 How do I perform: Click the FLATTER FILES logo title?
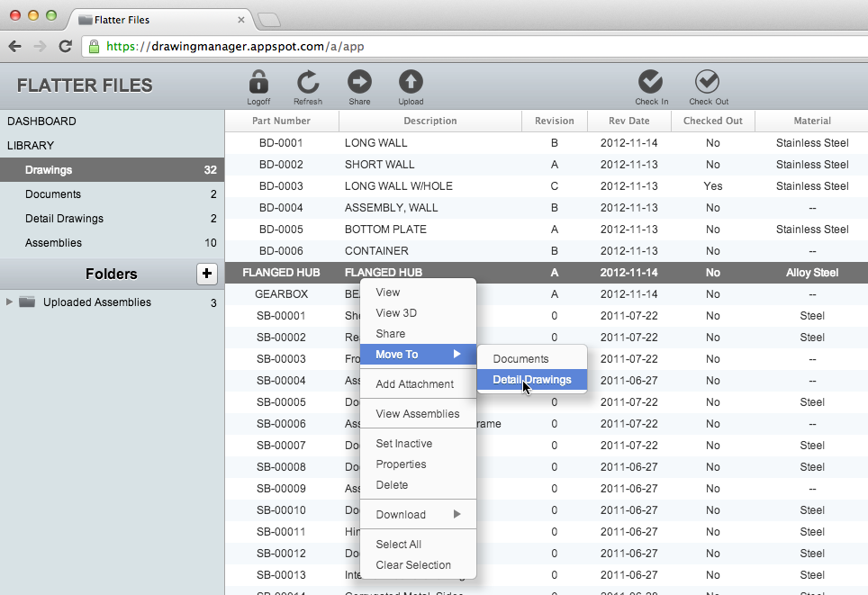(85, 86)
